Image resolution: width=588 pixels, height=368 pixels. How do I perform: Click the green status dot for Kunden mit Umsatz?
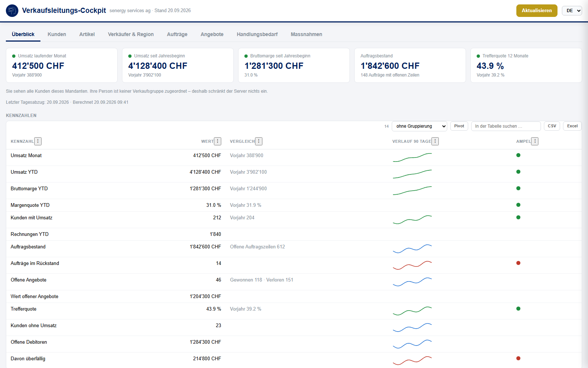pyautogui.click(x=518, y=217)
